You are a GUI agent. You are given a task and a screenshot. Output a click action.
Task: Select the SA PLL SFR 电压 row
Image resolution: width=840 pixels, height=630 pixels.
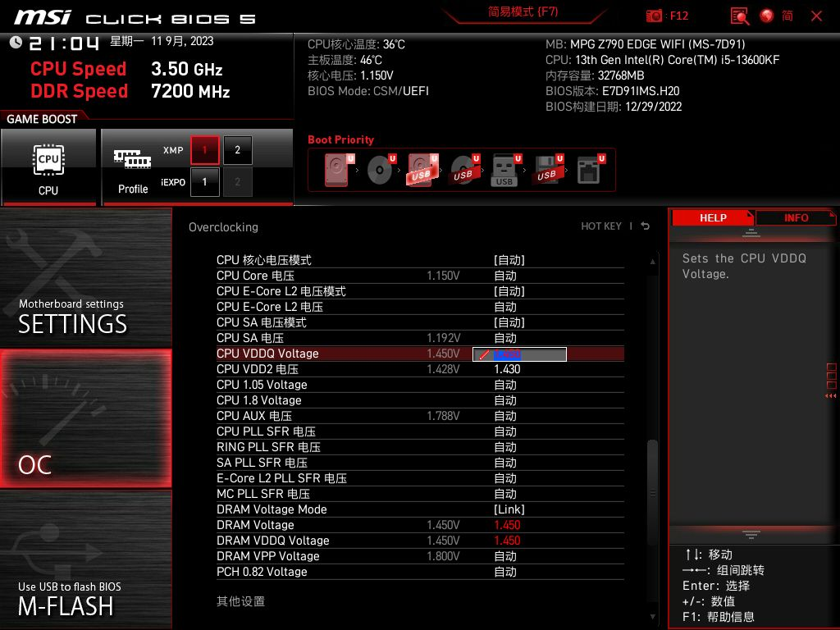tap(420, 463)
